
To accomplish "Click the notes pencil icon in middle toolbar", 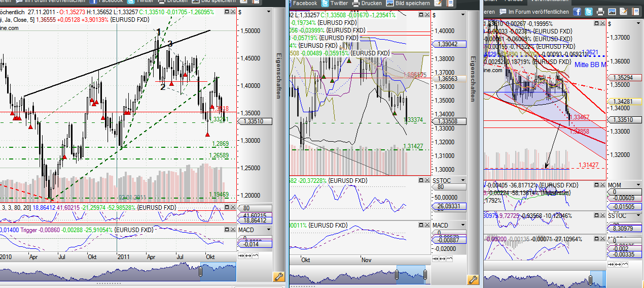I will pyautogui.click(x=438, y=3).
